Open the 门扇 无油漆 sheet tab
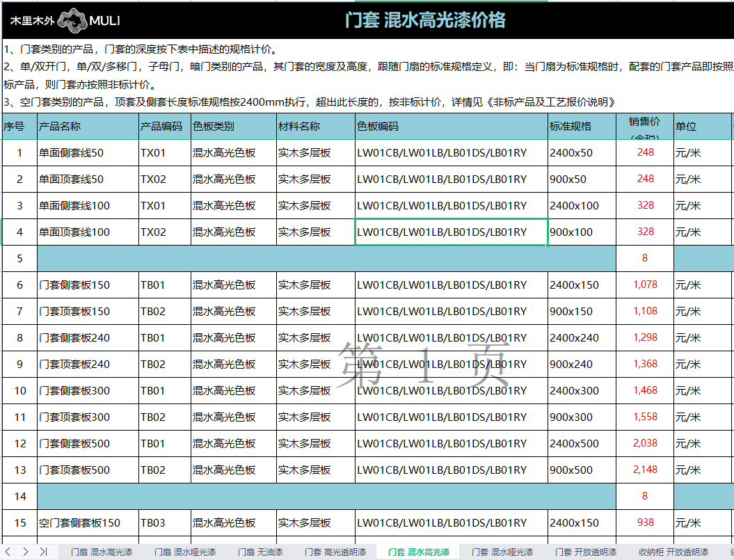 pos(260,552)
